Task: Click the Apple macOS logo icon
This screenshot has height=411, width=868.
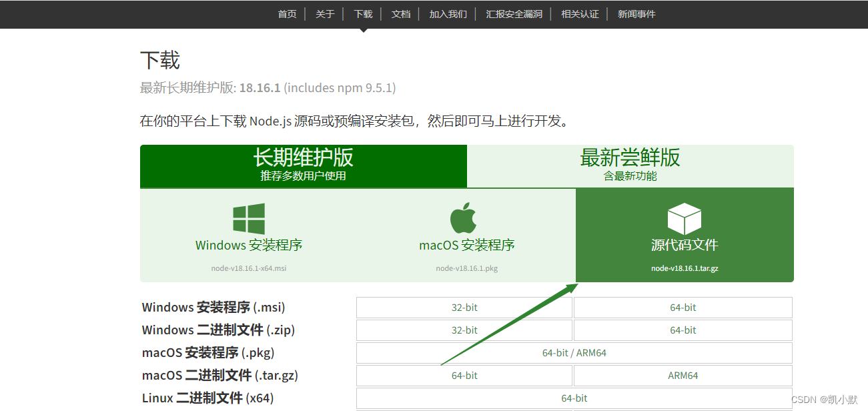Action: point(463,218)
